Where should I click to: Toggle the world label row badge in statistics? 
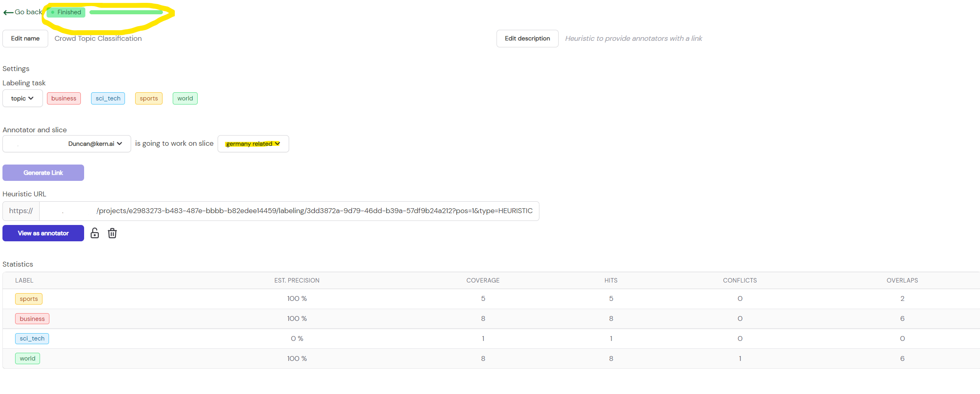[27, 358]
